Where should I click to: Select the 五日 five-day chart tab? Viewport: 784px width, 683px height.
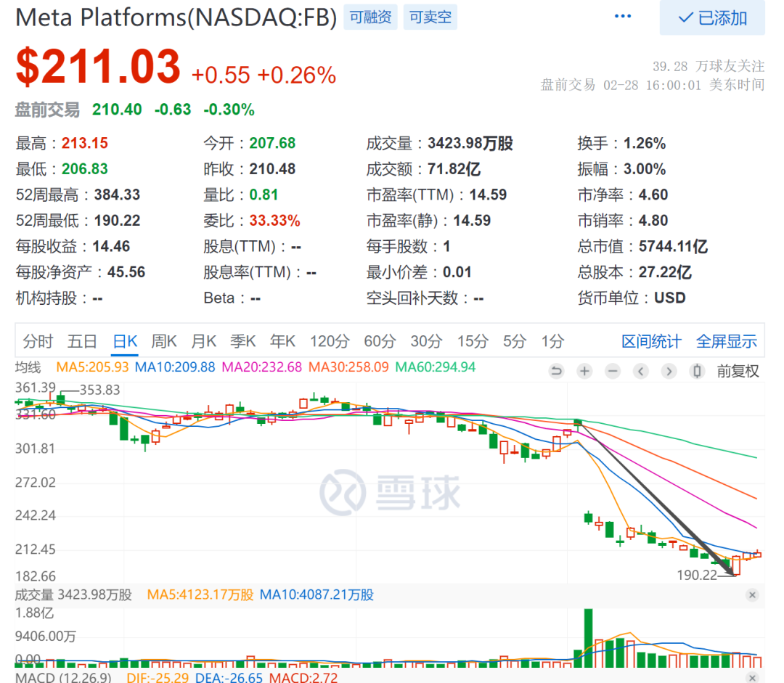pyautogui.click(x=82, y=342)
